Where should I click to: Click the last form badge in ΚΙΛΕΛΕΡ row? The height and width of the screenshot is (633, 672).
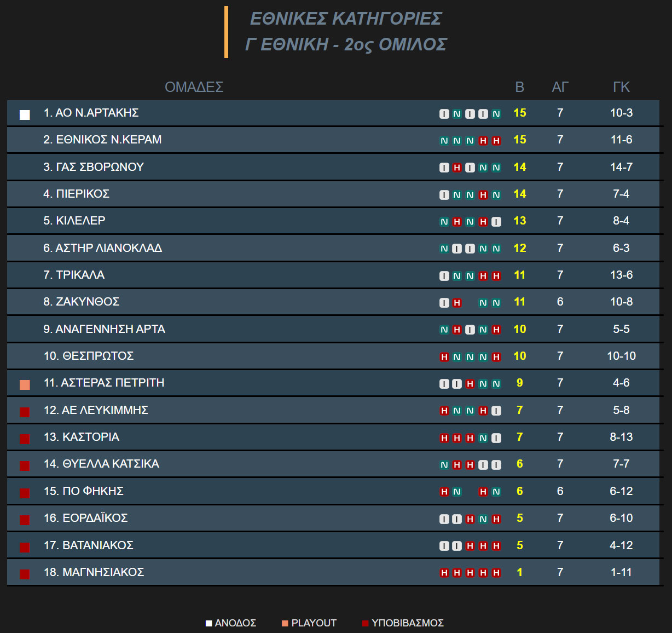pos(496,222)
